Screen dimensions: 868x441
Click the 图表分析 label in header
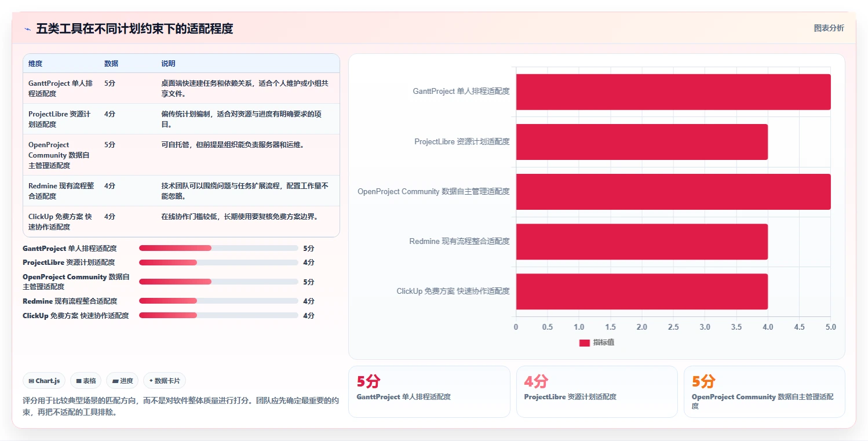coord(829,28)
